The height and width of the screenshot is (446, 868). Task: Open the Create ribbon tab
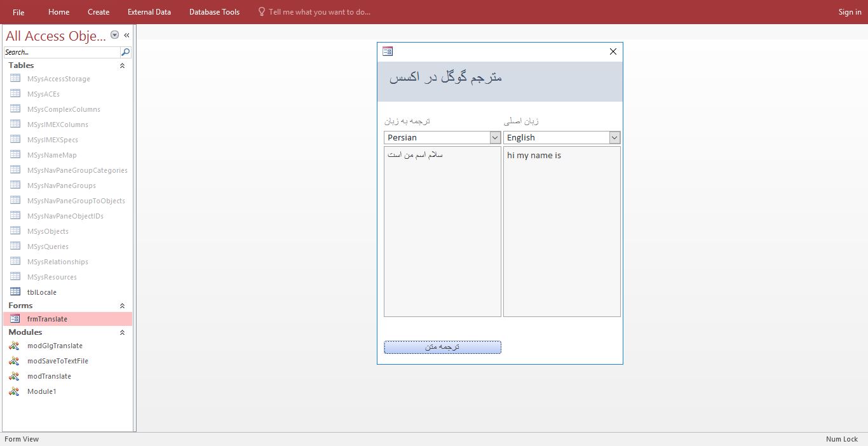[98, 12]
